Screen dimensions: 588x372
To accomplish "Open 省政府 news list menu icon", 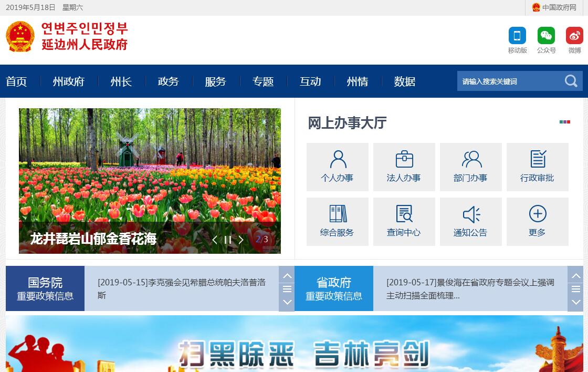I will pyautogui.click(x=576, y=288).
